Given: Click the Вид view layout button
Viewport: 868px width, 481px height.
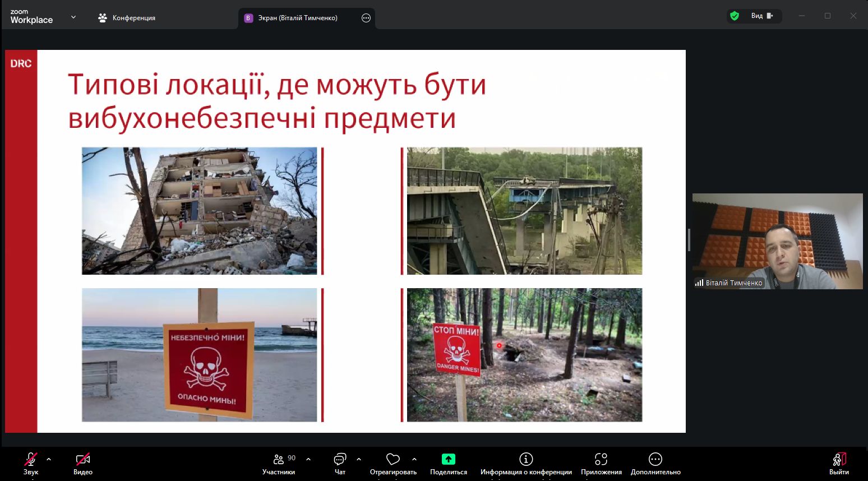Looking at the screenshot, I should pyautogui.click(x=762, y=16).
